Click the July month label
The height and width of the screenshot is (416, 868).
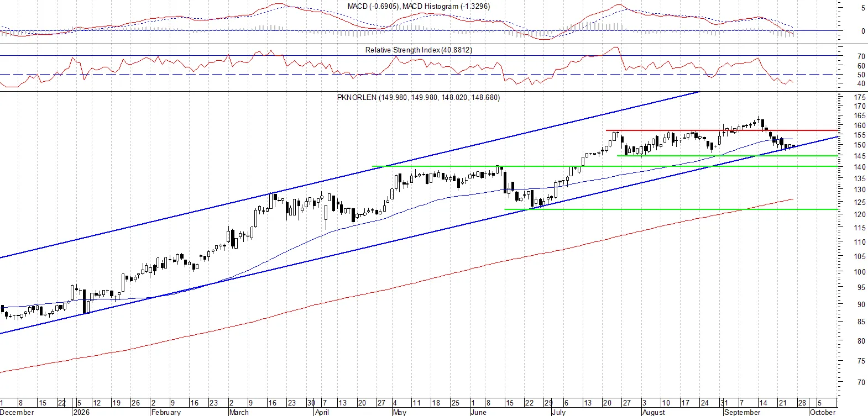tap(558, 412)
